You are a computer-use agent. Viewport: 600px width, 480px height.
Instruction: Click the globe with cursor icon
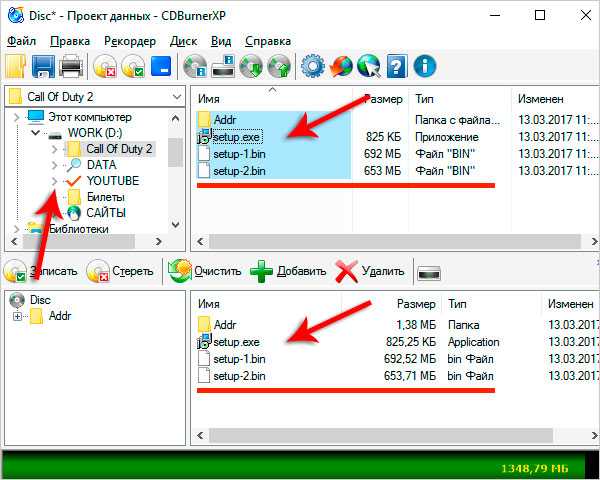pos(369,66)
